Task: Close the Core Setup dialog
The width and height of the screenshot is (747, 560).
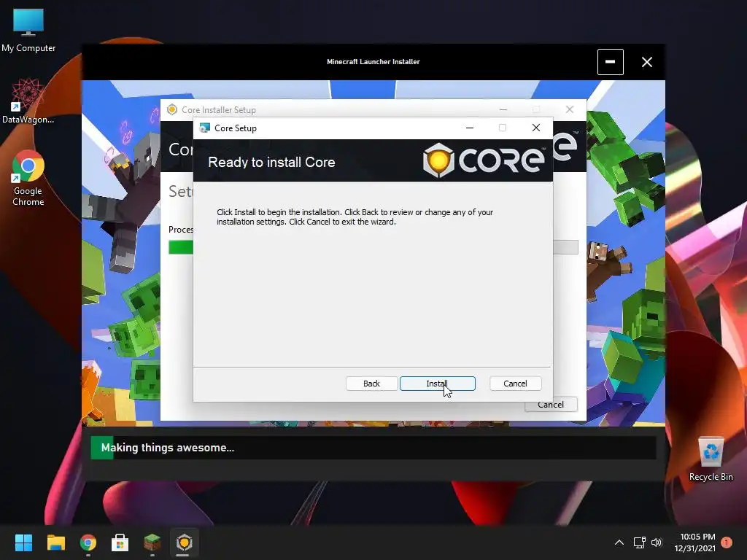Action: (536, 128)
